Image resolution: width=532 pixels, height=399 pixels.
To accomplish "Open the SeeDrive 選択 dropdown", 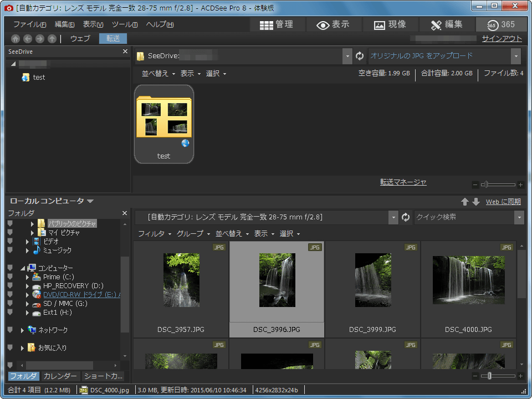I will [216, 74].
